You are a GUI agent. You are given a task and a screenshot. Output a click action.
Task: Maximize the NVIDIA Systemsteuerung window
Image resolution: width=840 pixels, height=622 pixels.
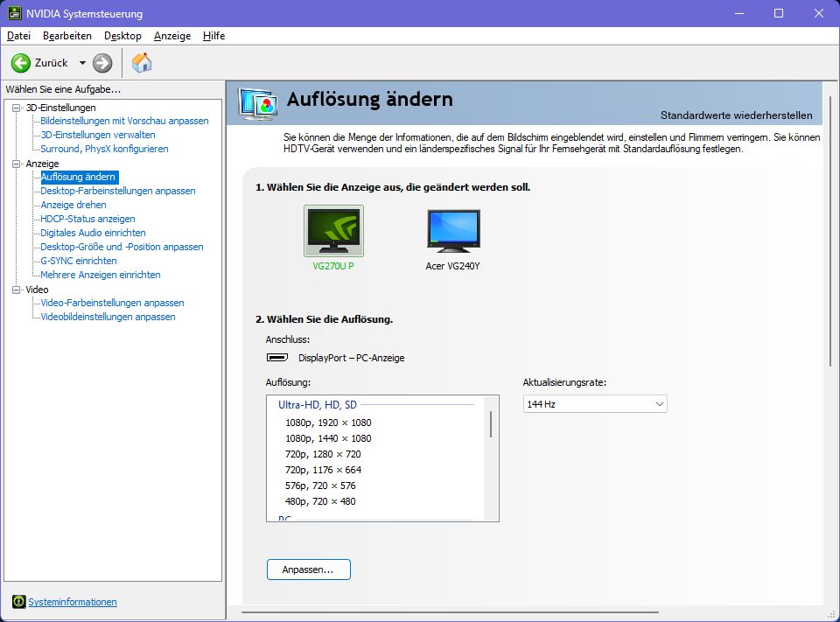coord(779,13)
